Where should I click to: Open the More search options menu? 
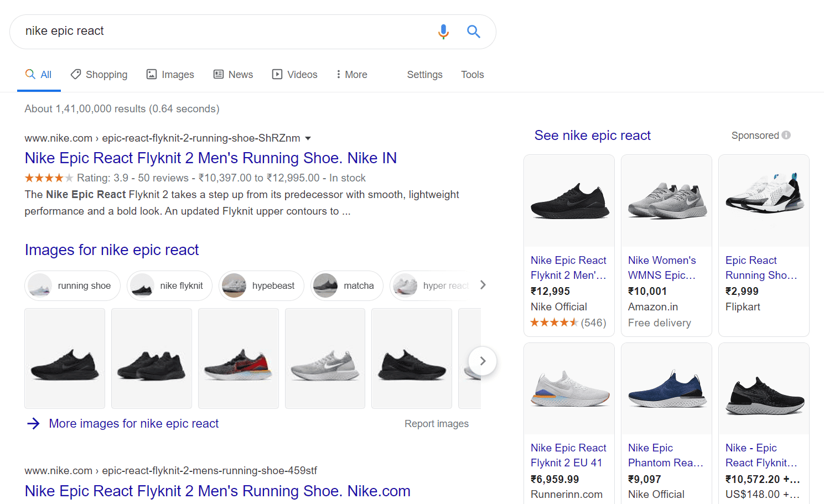(352, 75)
